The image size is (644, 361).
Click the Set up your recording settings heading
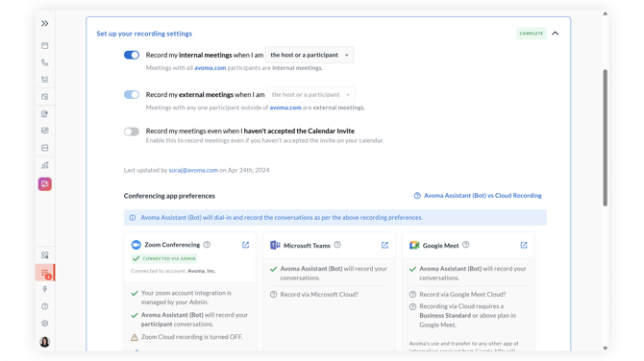pyautogui.click(x=144, y=34)
